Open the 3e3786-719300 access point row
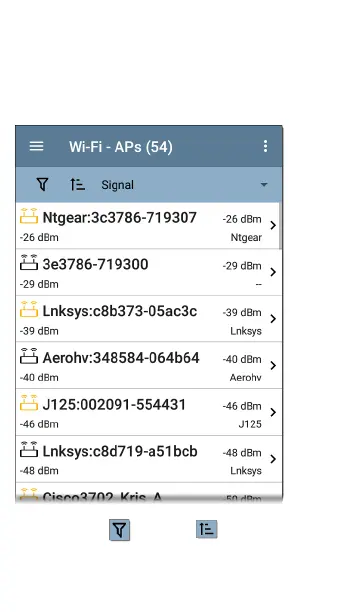The height and width of the screenshot is (612, 360). tap(148, 272)
